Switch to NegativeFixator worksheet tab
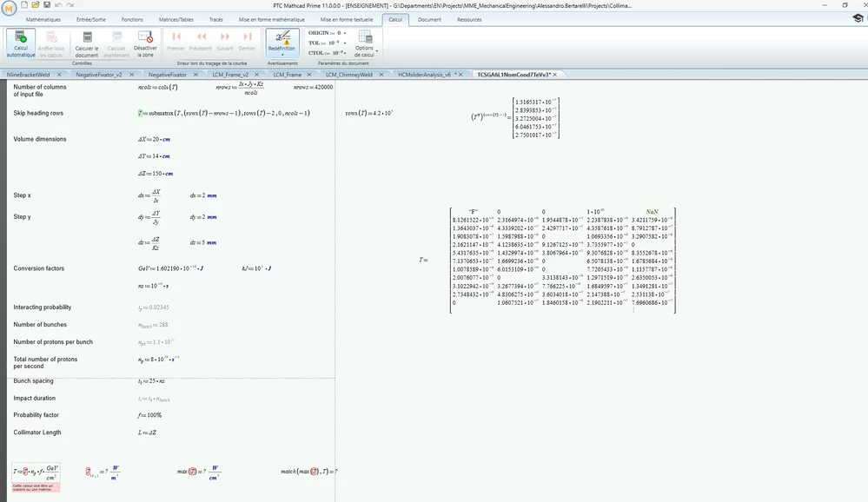 (167, 75)
